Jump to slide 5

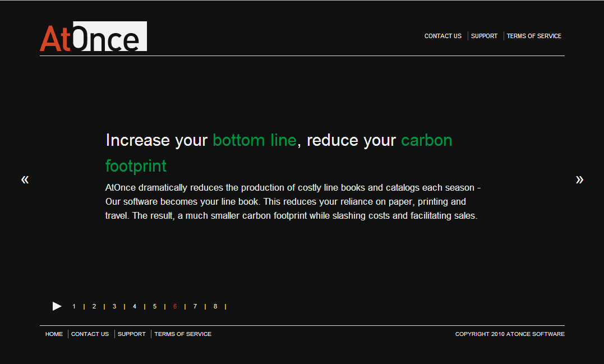point(155,306)
